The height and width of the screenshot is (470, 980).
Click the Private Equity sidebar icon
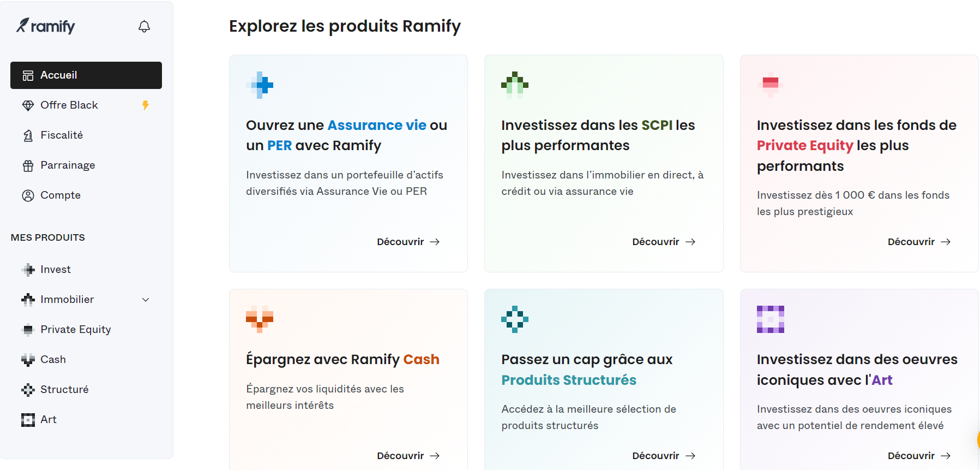27,329
